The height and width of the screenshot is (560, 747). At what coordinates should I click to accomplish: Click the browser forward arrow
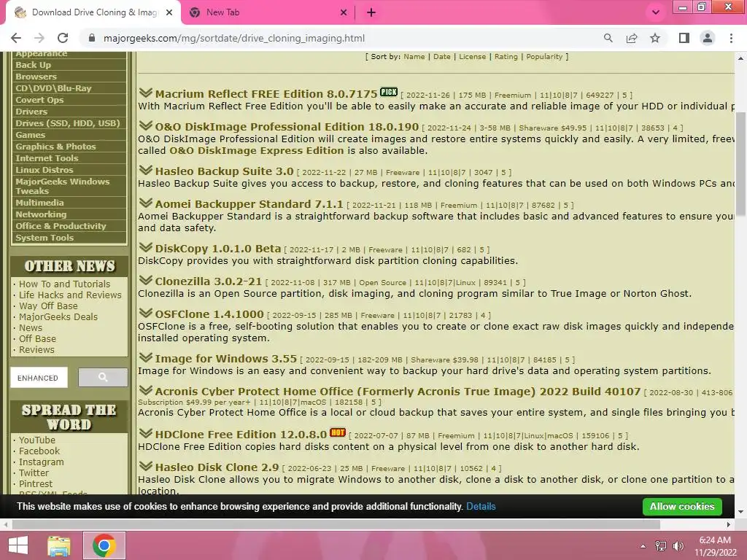39,38
